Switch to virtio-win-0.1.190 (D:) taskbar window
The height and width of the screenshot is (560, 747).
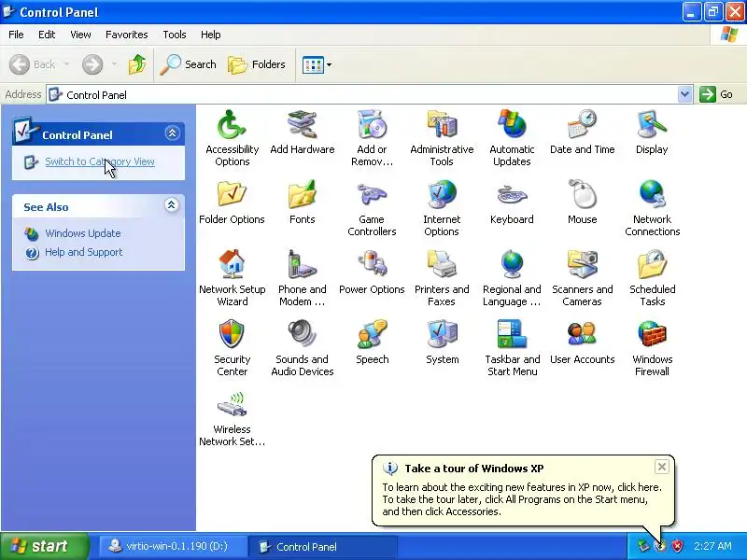coord(173,546)
